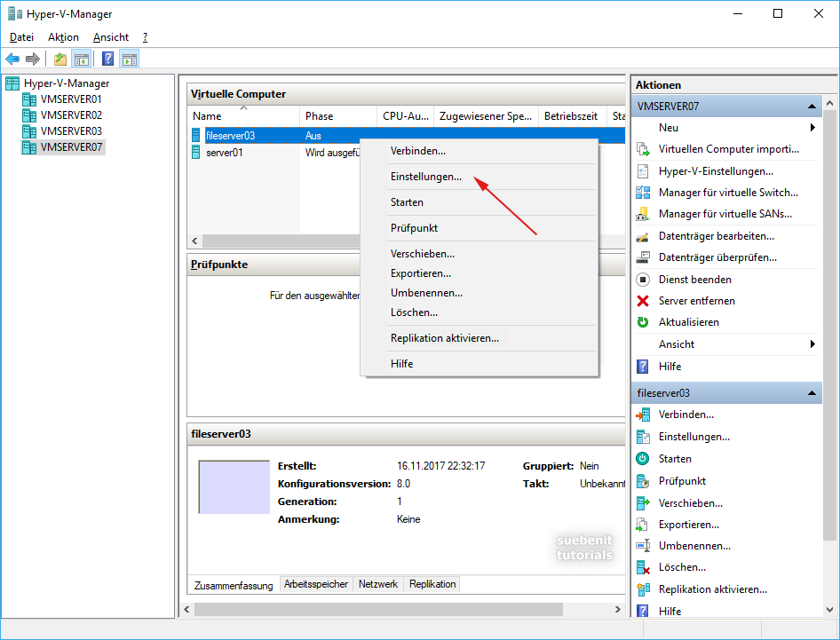Click the blue Help toolbar icon
Screen dimensions: 840x640
click(x=107, y=59)
